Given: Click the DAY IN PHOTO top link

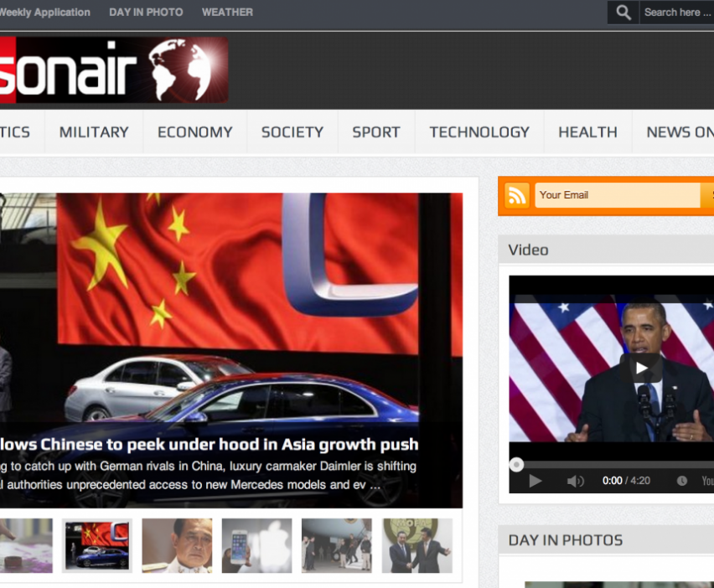Looking at the screenshot, I should coord(146,13).
